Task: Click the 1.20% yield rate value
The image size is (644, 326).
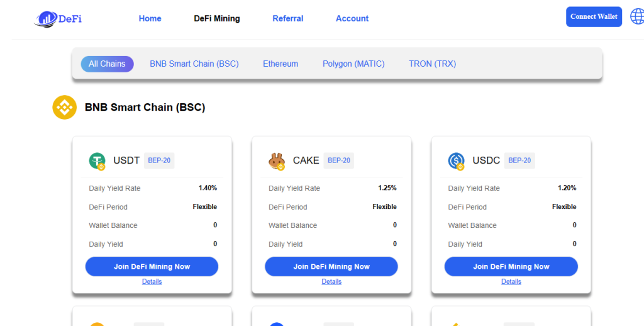Action: coord(567,188)
